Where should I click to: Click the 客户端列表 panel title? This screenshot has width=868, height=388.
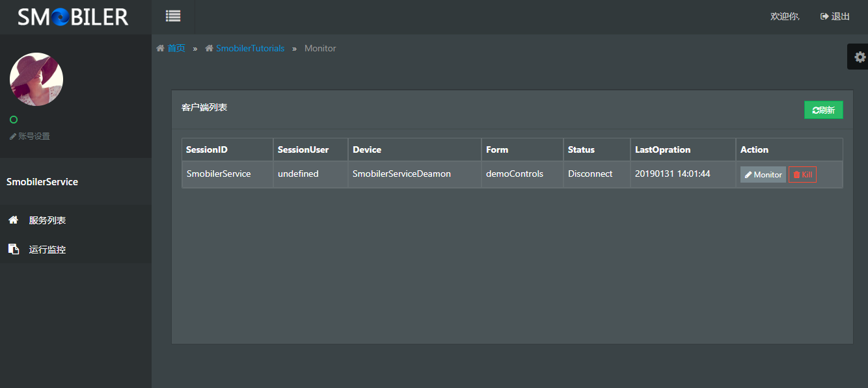(204, 107)
